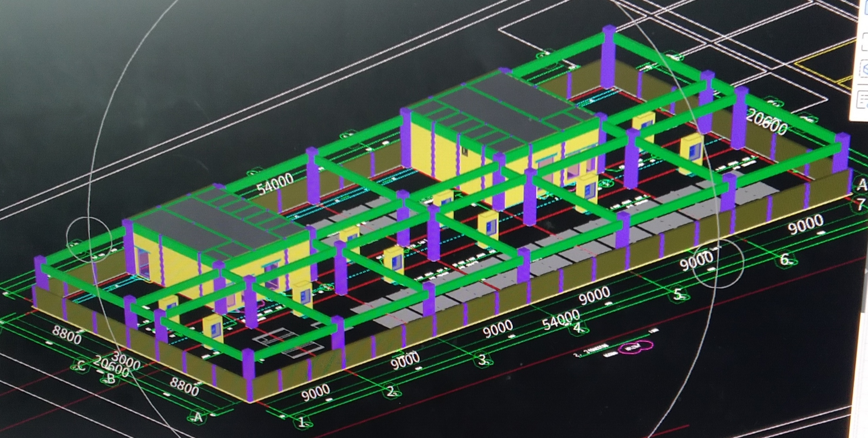Select axis bubble labeled 4

[580, 328]
